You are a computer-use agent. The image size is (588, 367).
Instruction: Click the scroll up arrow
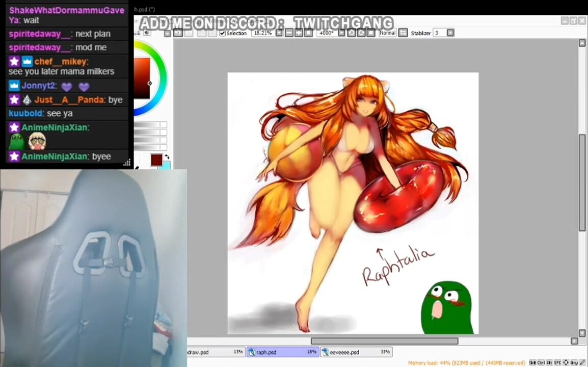582,43
